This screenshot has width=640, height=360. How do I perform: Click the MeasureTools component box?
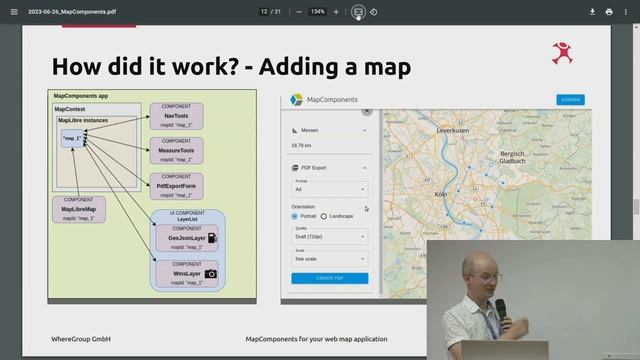click(176, 151)
